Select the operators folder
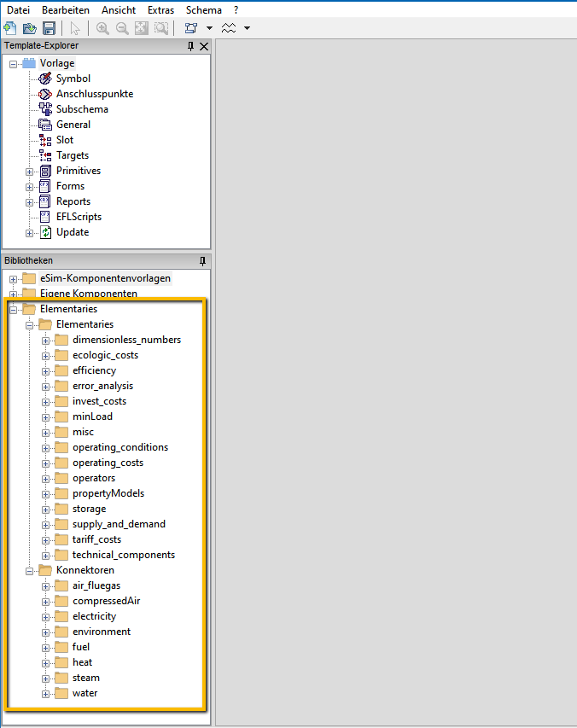Viewport: 577px width, 728px height. 94,478
